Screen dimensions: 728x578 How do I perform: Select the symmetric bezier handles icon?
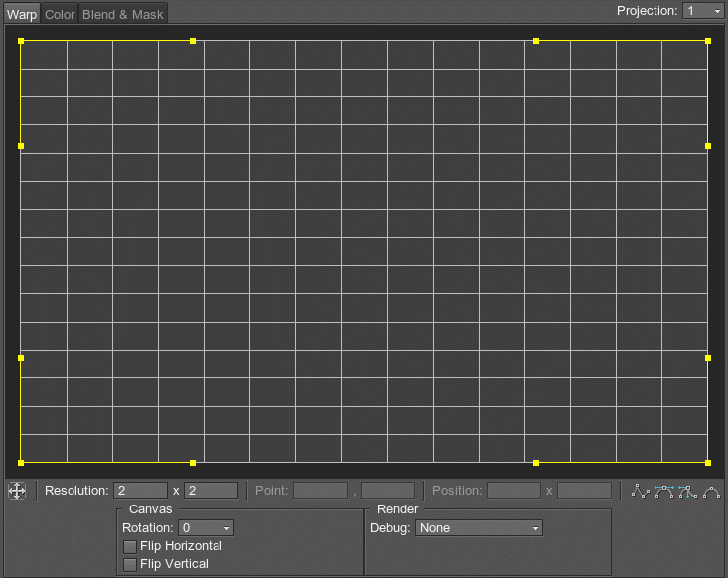pos(664,491)
